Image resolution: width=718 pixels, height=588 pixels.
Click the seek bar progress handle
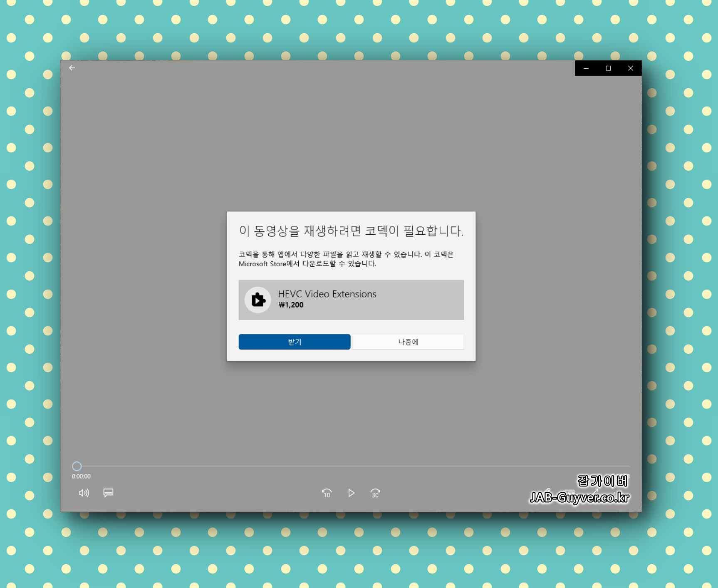[77, 466]
